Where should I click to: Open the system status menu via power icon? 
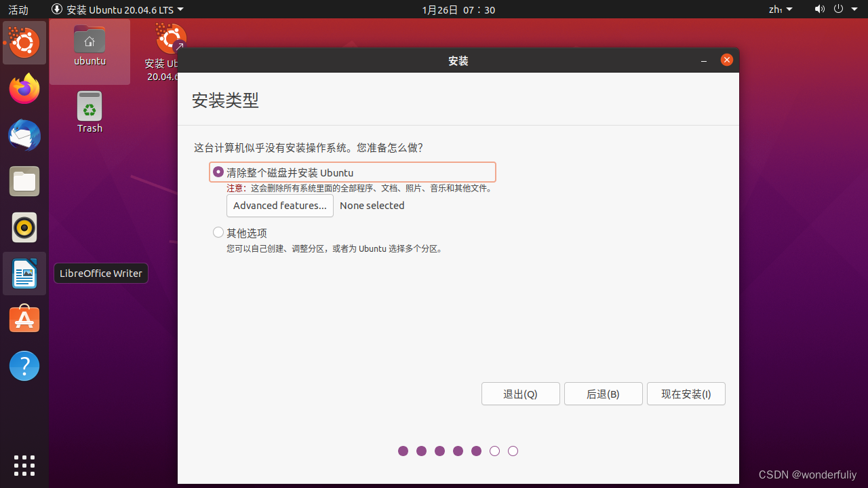[839, 10]
